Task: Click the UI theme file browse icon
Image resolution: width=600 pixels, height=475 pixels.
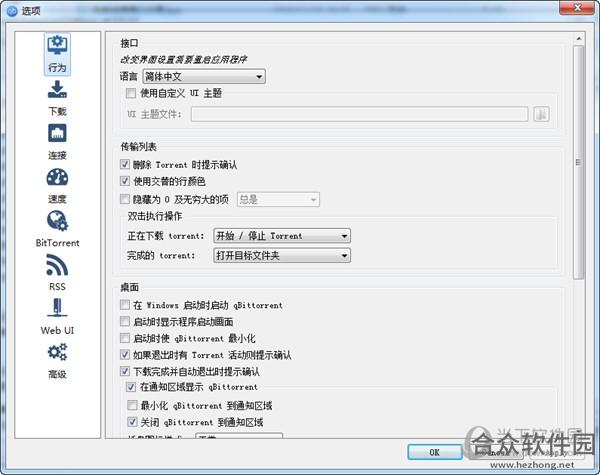Action: coord(541,114)
